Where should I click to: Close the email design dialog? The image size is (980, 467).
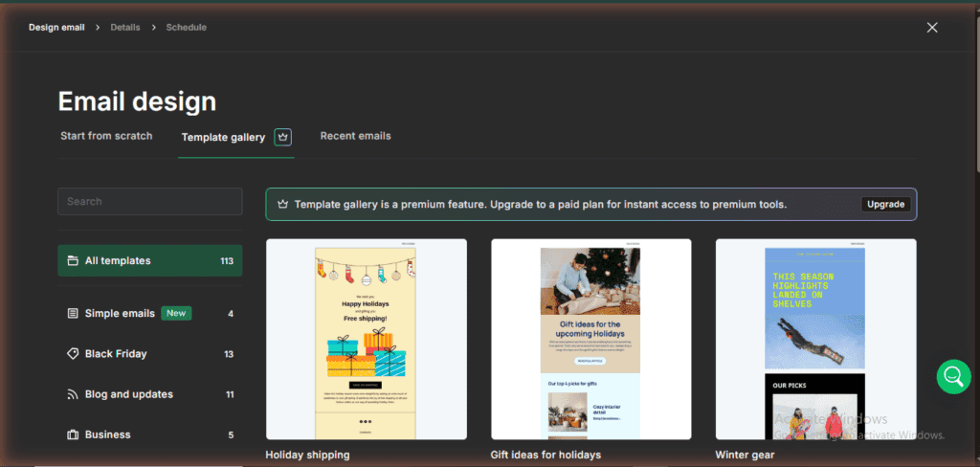(932, 28)
